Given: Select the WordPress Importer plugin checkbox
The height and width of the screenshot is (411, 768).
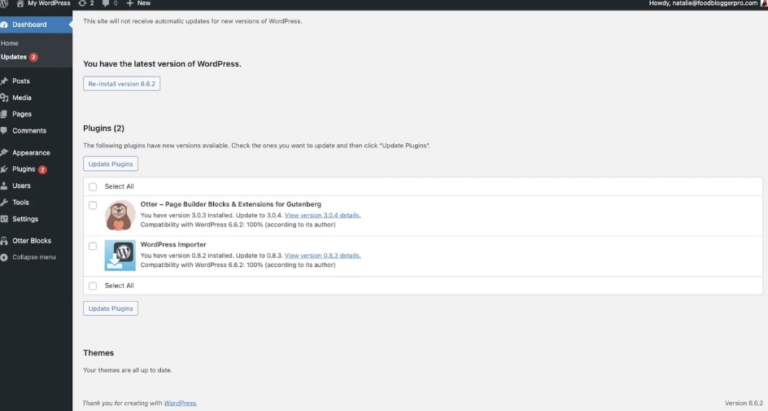Looking at the screenshot, I should 93,245.
